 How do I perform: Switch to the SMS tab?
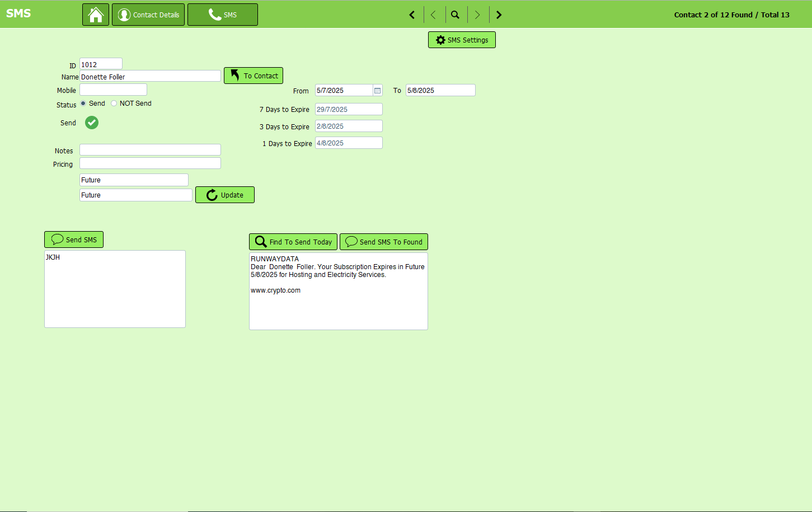(223, 15)
